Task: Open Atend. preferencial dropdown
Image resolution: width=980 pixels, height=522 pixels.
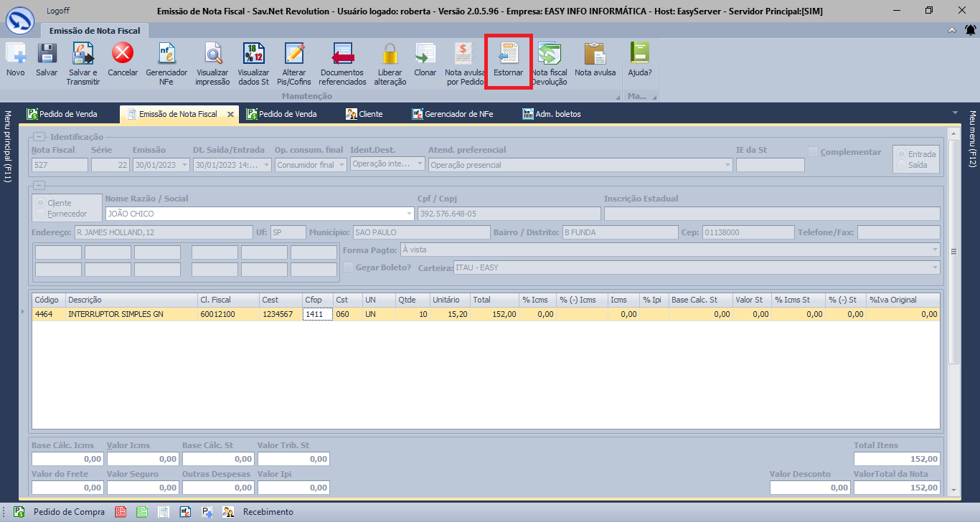Action: 728,165
